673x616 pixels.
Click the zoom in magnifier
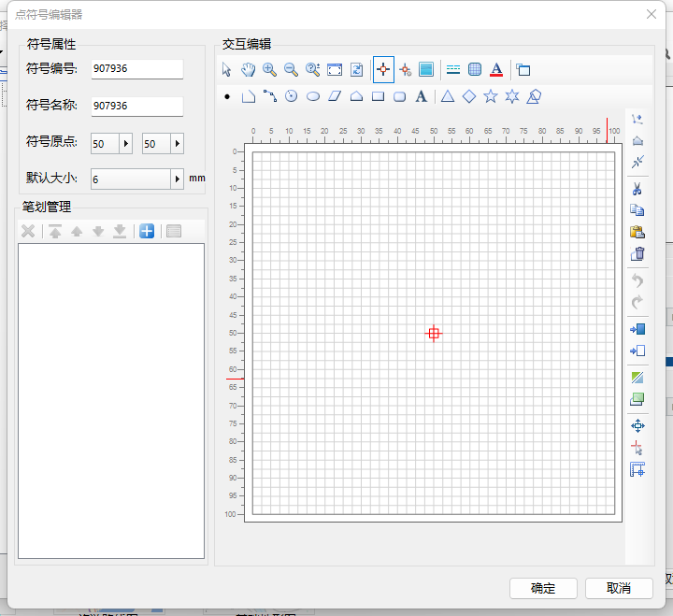coord(269,69)
